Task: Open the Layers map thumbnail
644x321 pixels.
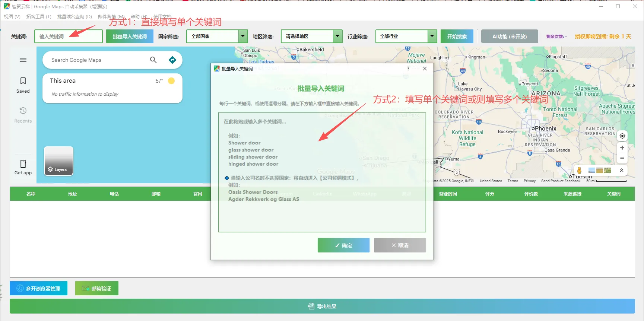Action: tap(58, 161)
